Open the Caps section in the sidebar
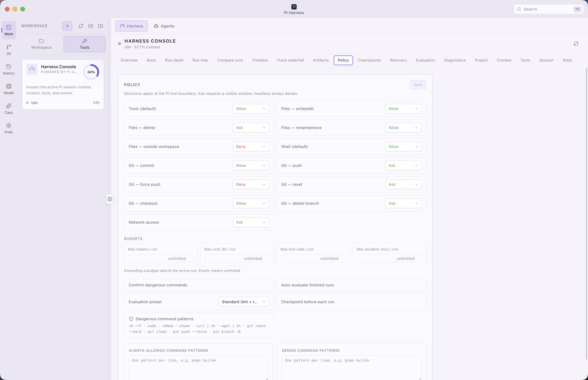 pos(9,109)
